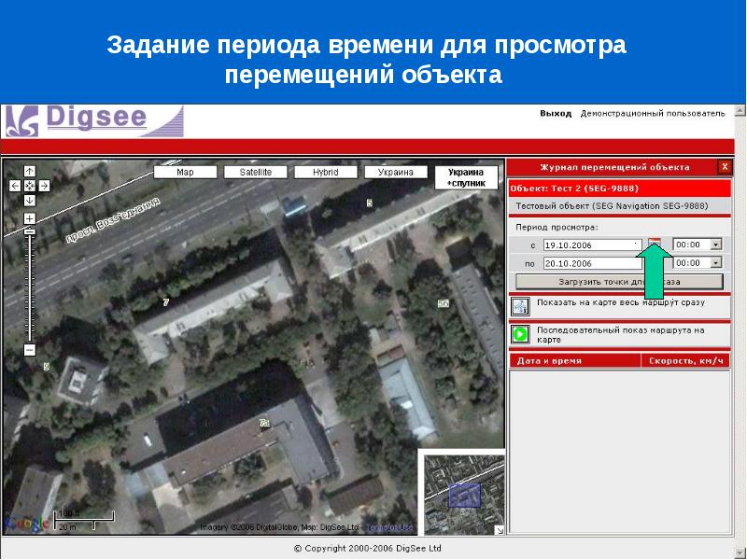Expand the end time 00:00 dropdown
The width and height of the screenshot is (747, 560).
716,263
